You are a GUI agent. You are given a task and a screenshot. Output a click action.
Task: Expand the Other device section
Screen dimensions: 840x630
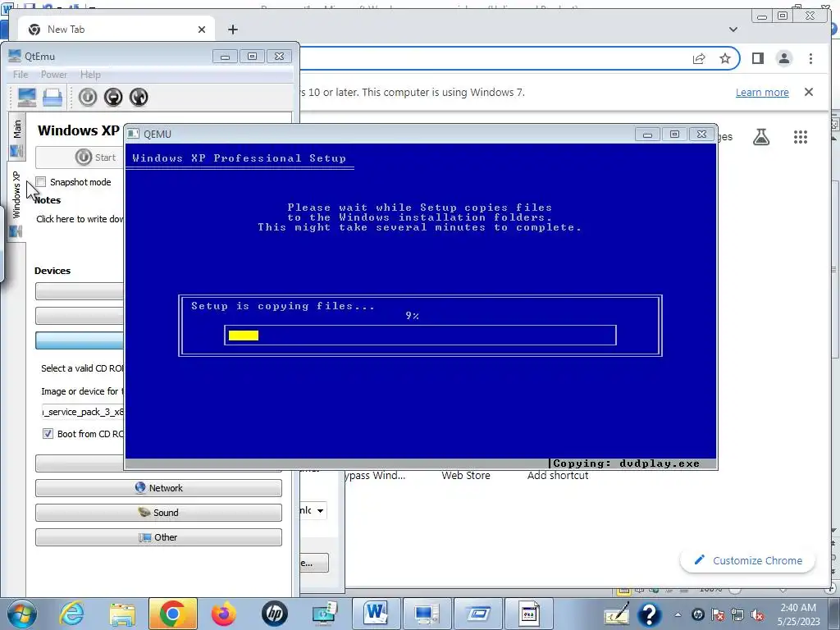tap(158, 537)
